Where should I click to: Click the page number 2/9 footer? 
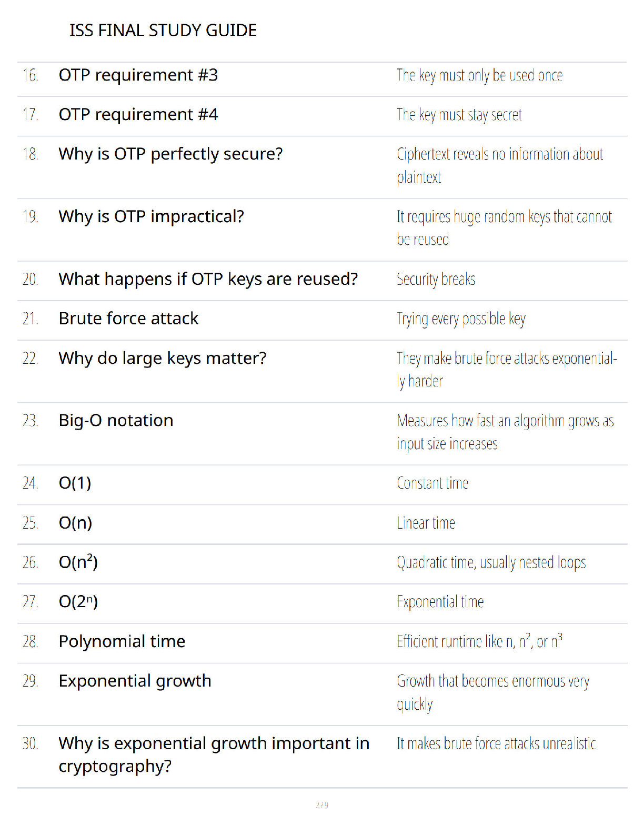click(322, 805)
